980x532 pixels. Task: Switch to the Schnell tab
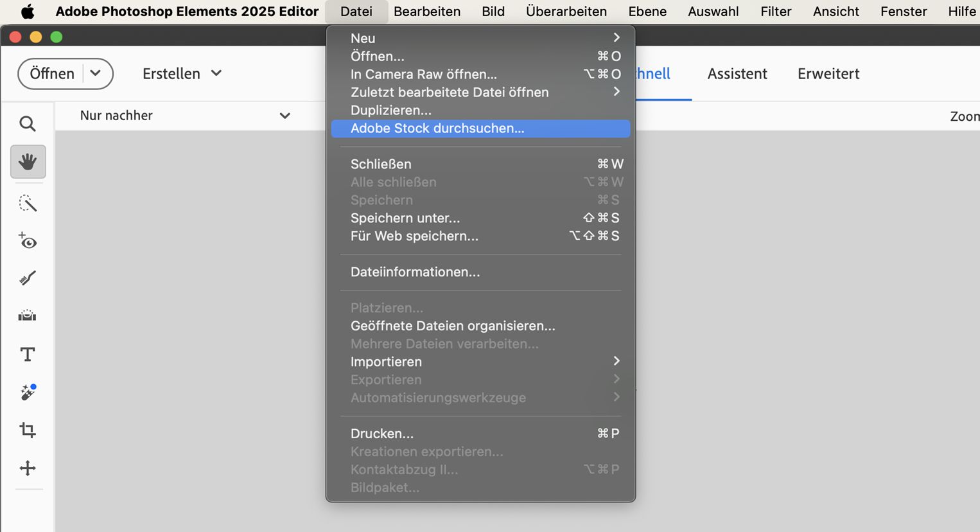(653, 74)
